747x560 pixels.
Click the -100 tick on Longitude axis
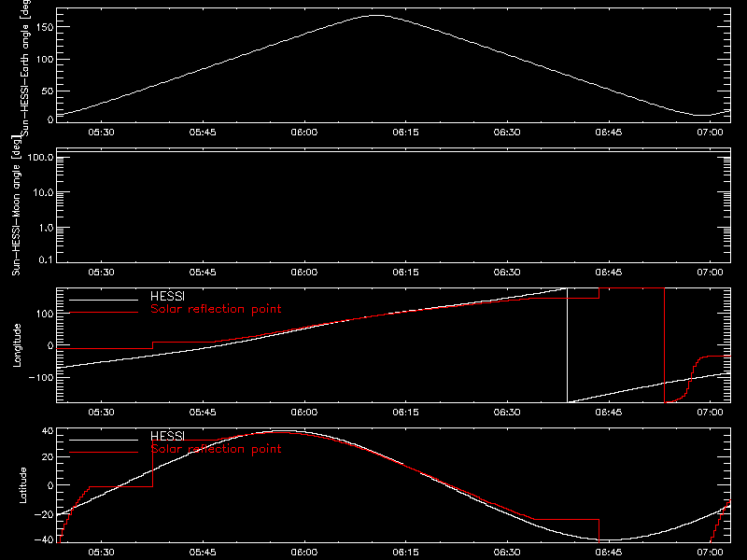[41, 377]
